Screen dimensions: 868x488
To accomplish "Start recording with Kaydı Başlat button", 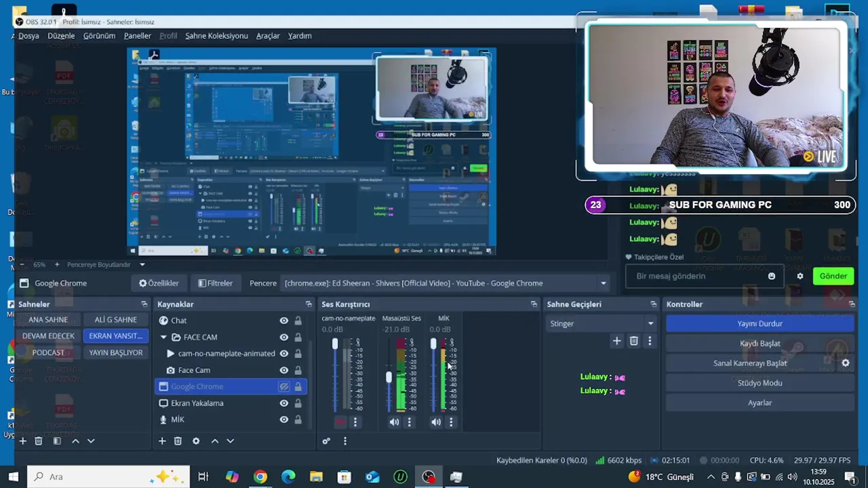I will [759, 344].
